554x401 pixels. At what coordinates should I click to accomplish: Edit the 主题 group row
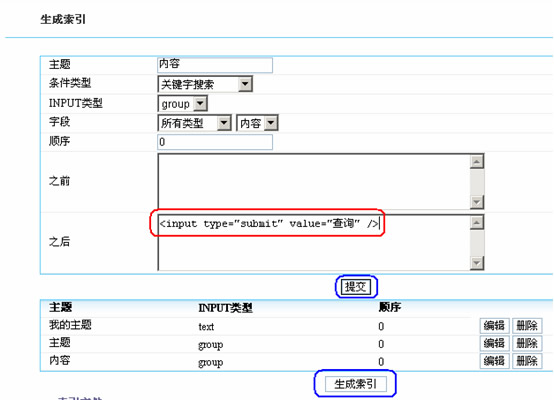click(494, 343)
